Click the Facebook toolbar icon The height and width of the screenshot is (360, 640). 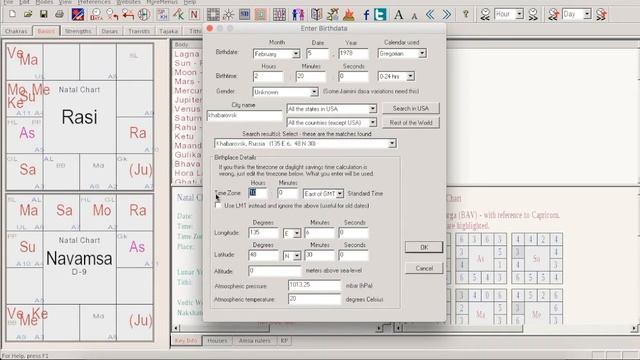point(366,15)
